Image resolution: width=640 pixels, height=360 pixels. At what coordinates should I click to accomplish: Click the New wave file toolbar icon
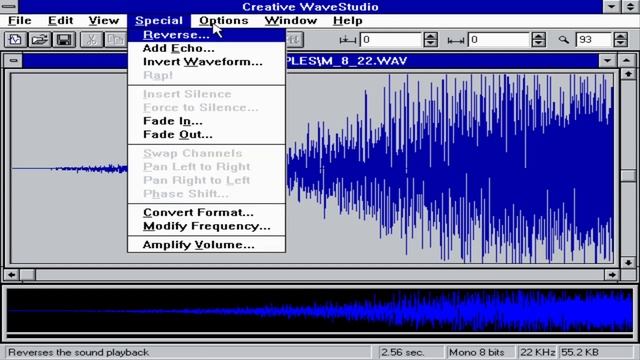tap(16, 40)
